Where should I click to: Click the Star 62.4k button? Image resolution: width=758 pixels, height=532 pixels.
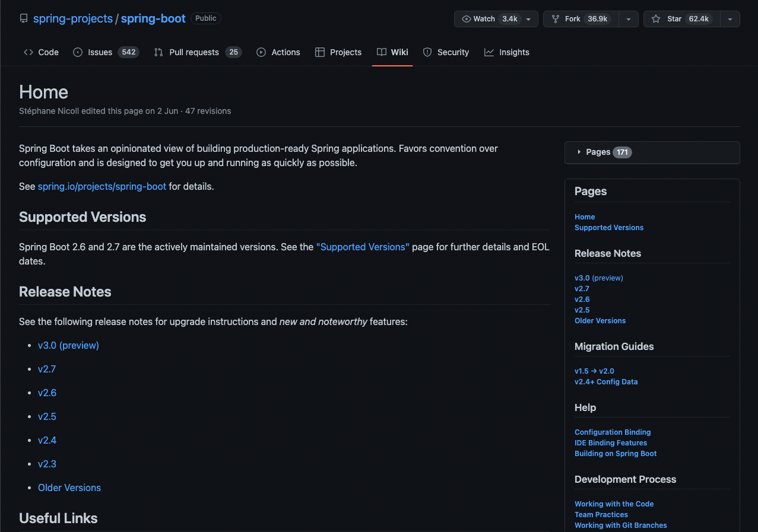click(682, 19)
